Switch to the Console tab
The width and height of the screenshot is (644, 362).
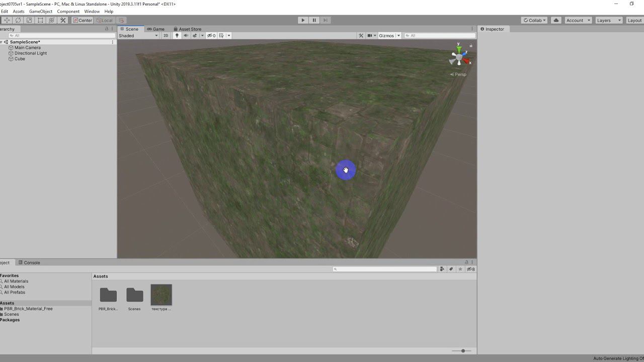click(x=29, y=262)
